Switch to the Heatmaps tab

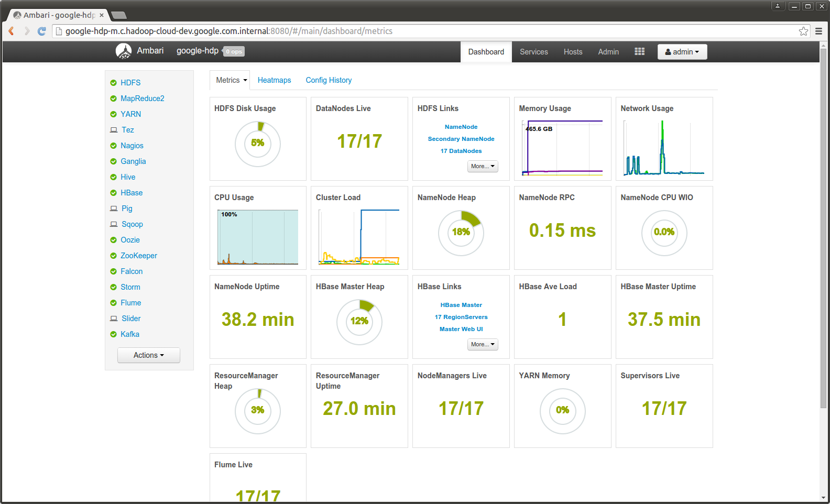[275, 80]
